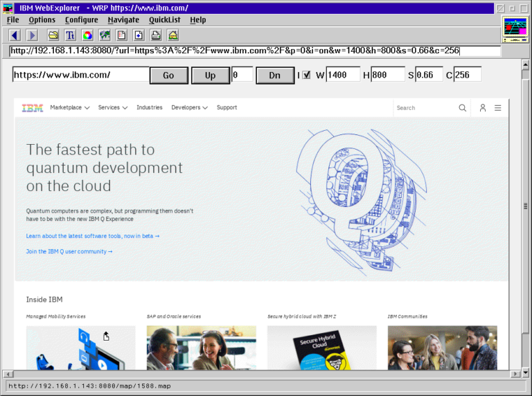Click the quantum Q illustration

(x=362, y=202)
